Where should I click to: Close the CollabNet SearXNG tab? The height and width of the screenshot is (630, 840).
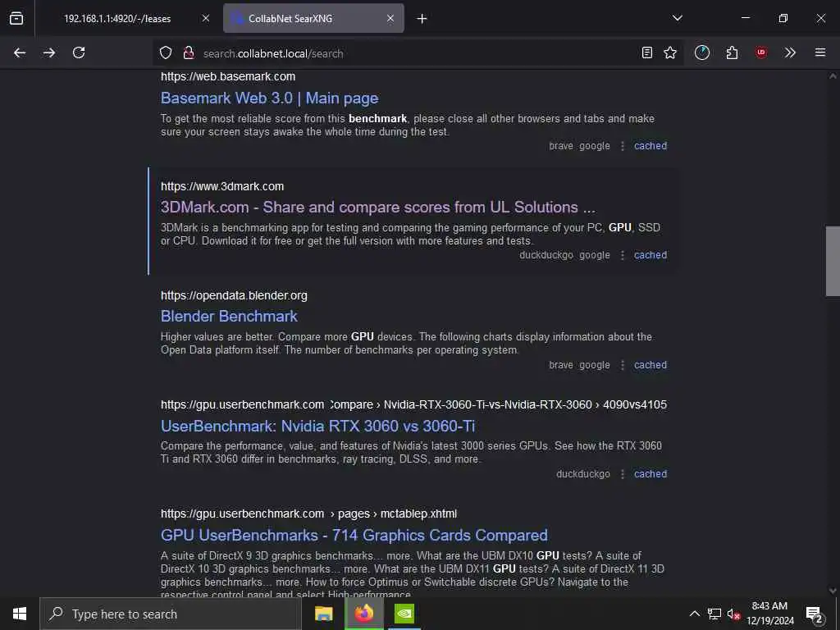(x=390, y=18)
